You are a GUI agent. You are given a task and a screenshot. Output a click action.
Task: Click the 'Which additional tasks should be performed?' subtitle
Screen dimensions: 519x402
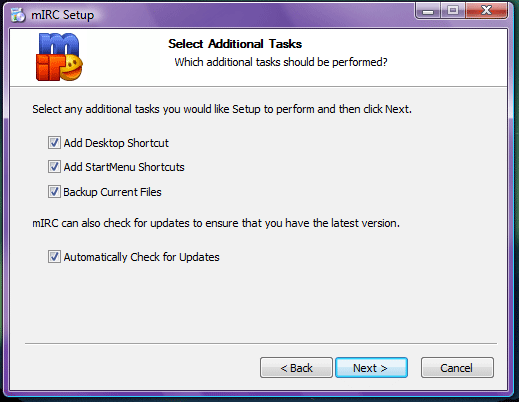[x=281, y=62]
